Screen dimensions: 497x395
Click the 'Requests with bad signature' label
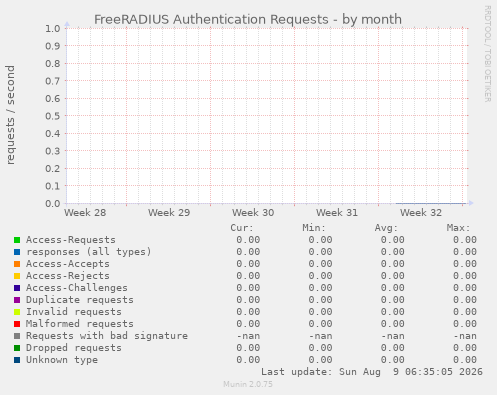(107, 336)
